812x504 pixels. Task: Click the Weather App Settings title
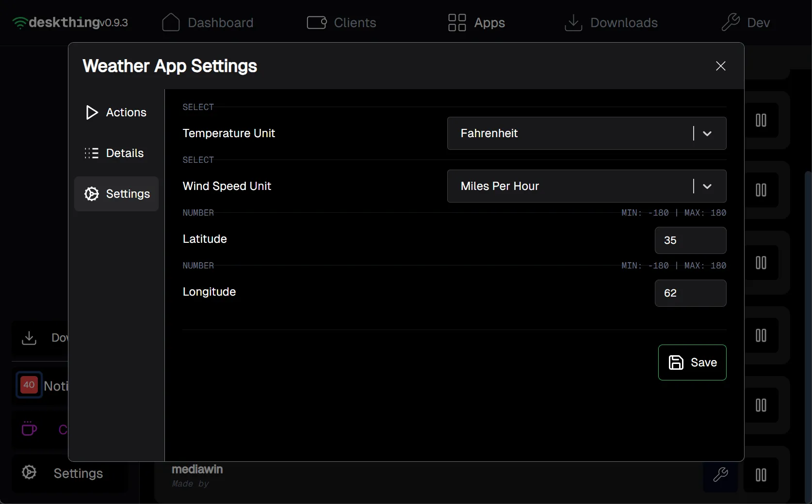point(170,66)
